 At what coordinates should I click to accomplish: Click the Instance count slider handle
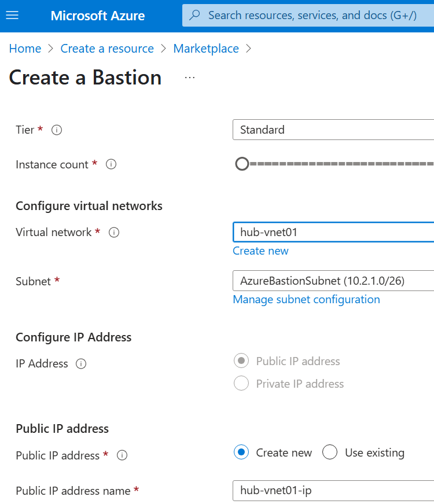click(x=242, y=164)
